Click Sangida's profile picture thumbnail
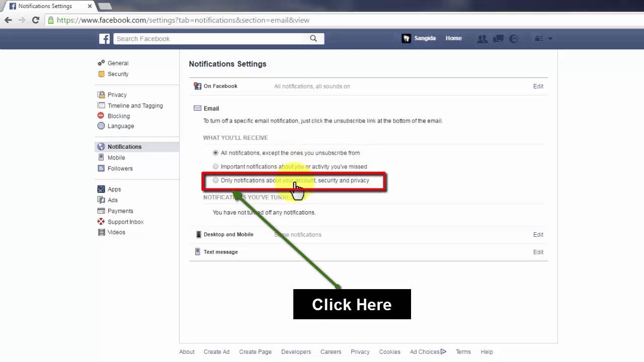Viewport: 644px width, 362px height. pyautogui.click(x=406, y=38)
